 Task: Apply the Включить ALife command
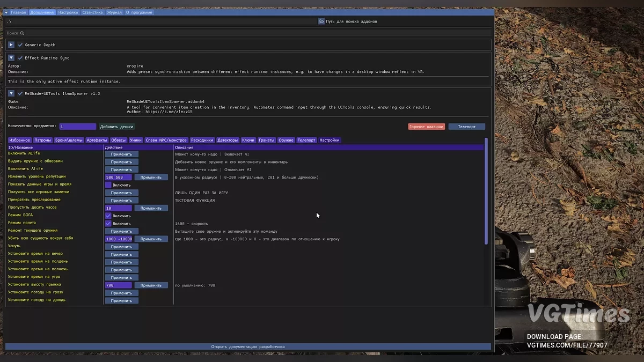coord(121,154)
